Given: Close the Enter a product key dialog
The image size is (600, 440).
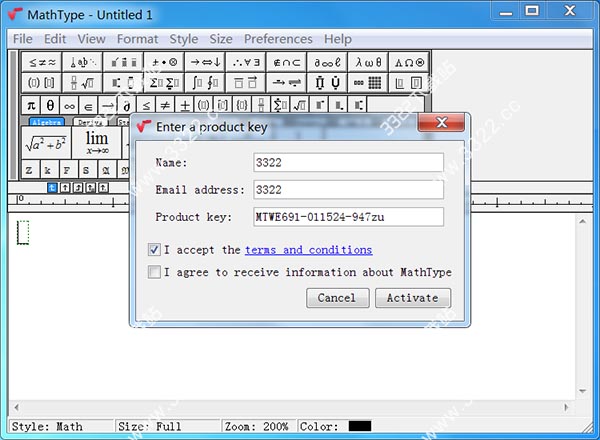Looking at the screenshot, I should tap(442, 122).
